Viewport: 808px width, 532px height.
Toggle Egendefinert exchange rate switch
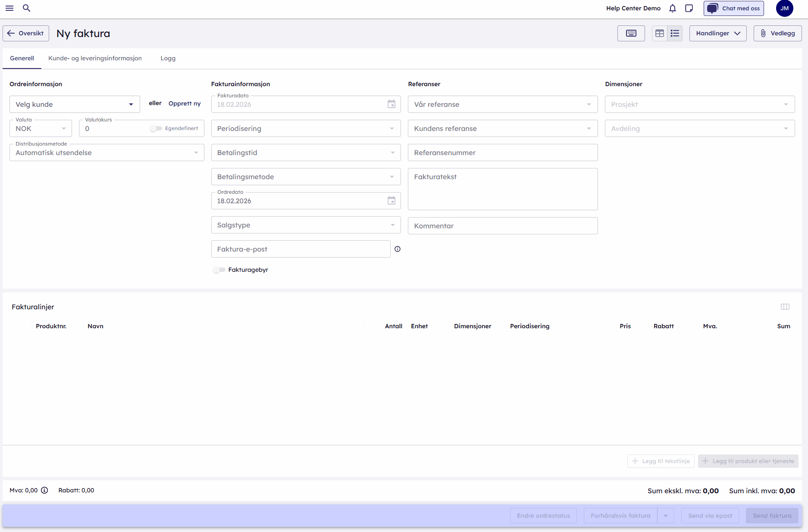156,128
